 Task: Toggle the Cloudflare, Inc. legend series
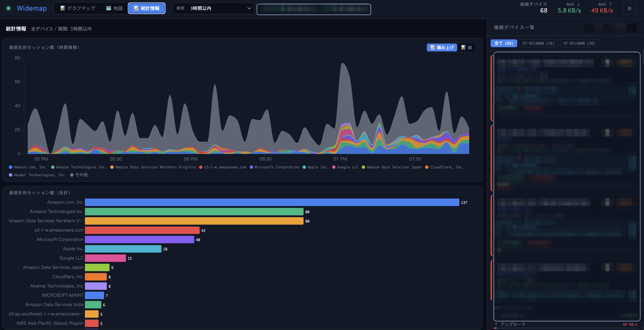tap(444, 167)
